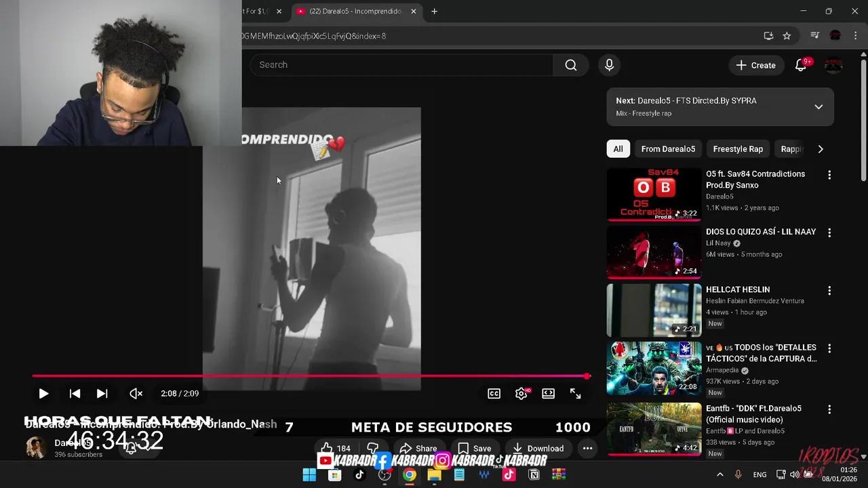Toggle closed captions on the player
Viewport: 868px width, 488px height.
[494, 393]
